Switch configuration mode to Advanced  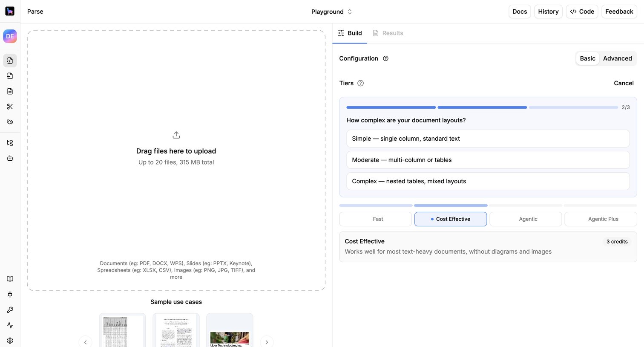618,58
